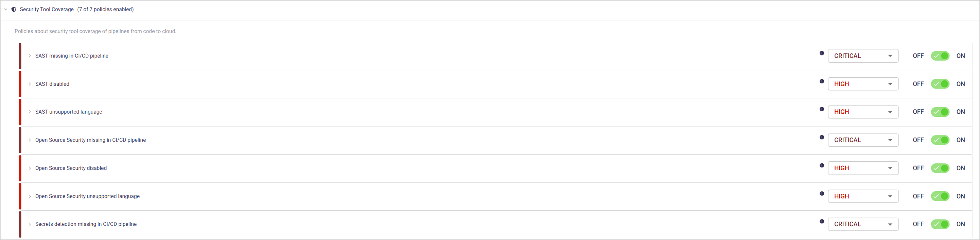
Task: Expand Open Source Security unsupported language details
Action: 30,196
